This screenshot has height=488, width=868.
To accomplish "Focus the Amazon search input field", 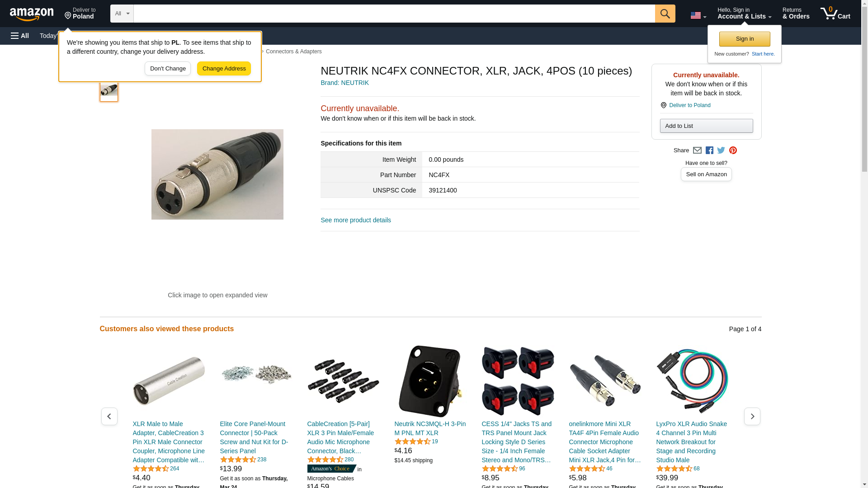I will [394, 14].
